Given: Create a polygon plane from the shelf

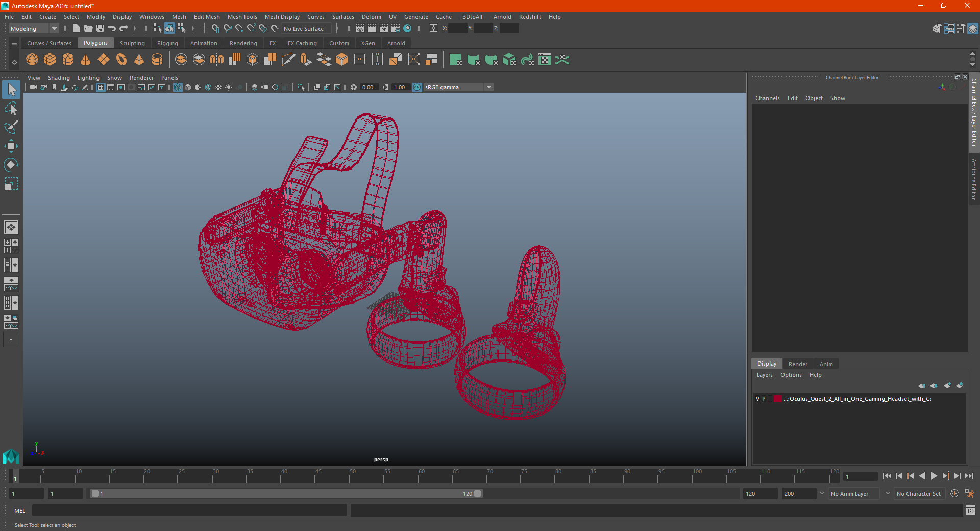Looking at the screenshot, I should [104, 60].
